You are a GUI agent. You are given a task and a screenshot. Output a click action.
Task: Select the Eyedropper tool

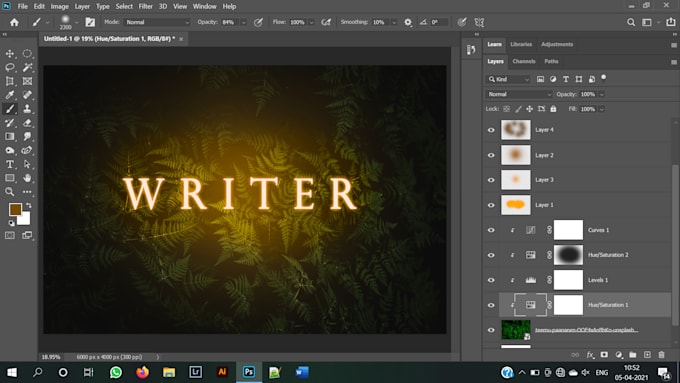(10, 95)
